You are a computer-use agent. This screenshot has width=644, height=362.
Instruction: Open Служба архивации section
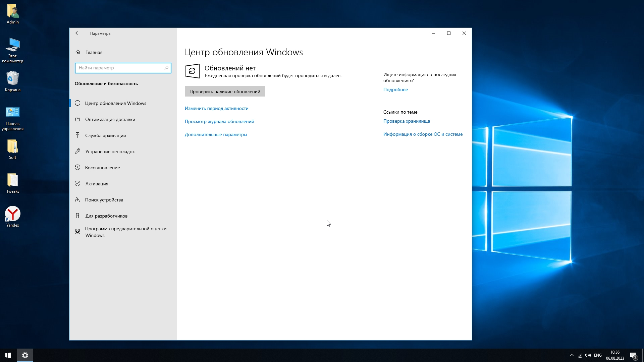[x=105, y=135]
